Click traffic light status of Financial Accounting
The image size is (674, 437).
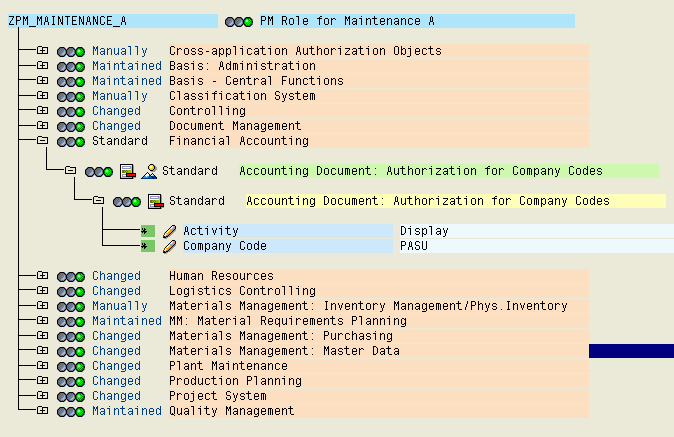(71, 141)
